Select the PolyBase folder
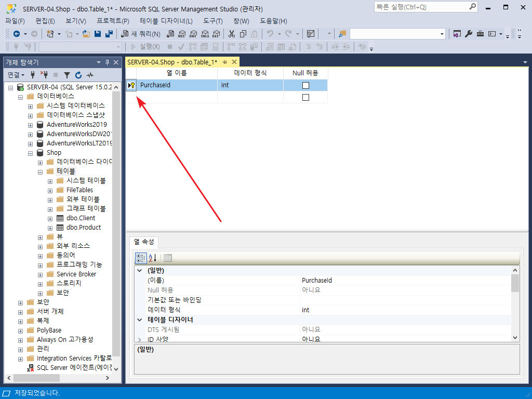532x399 pixels. [49, 330]
